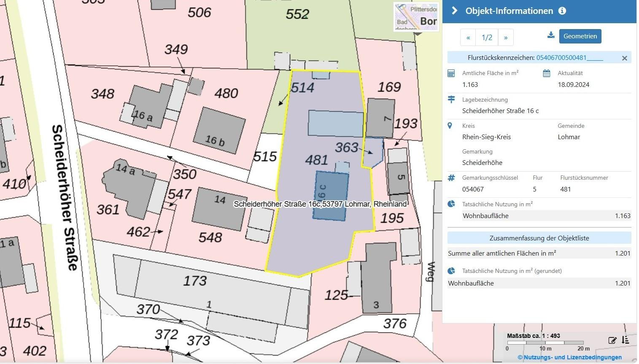Download object data icon

tap(551, 35)
